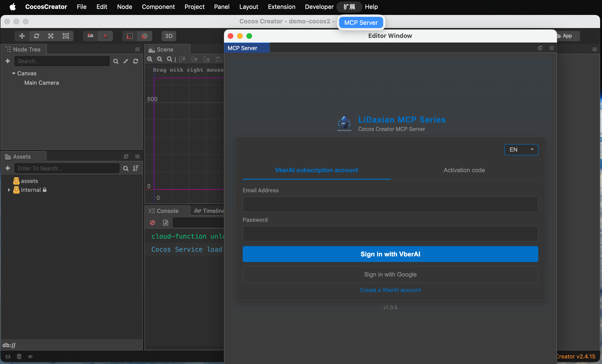Select the assets folder
The width and height of the screenshot is (602, 364).
click(29, 181)
